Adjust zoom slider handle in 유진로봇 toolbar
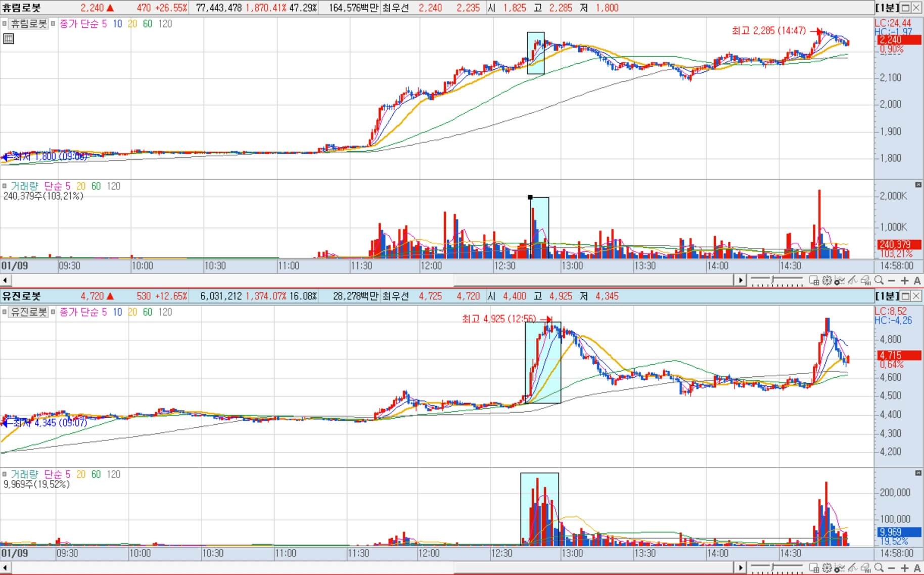924x575 pixels. 773,567
